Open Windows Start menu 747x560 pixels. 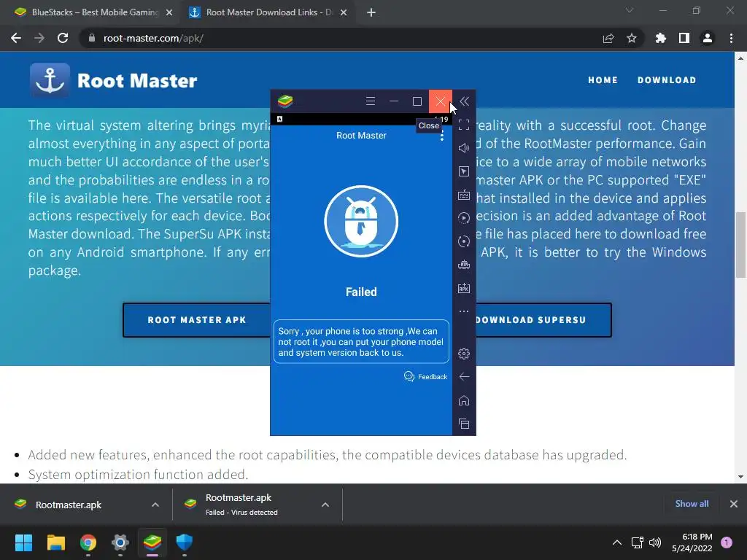(23, 542)
